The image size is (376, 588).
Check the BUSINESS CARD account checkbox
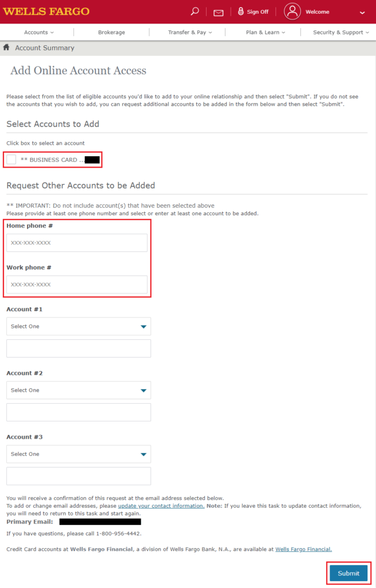pyautogui.click(x=11, y=160)
